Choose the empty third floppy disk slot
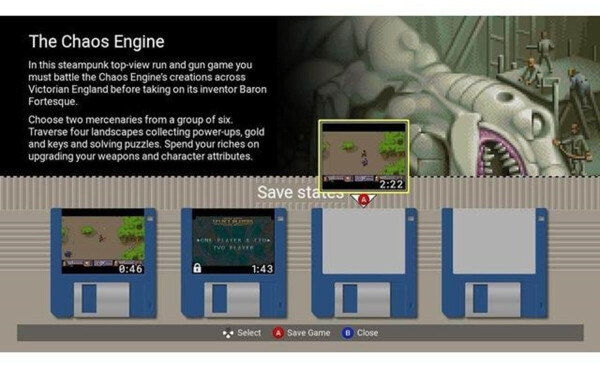Screen dimensions: 600x369 click(x=364, y=263)
